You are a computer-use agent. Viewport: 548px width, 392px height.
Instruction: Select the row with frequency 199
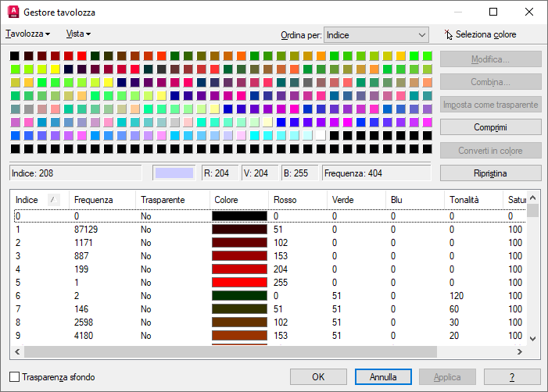[x=270, y=269]
